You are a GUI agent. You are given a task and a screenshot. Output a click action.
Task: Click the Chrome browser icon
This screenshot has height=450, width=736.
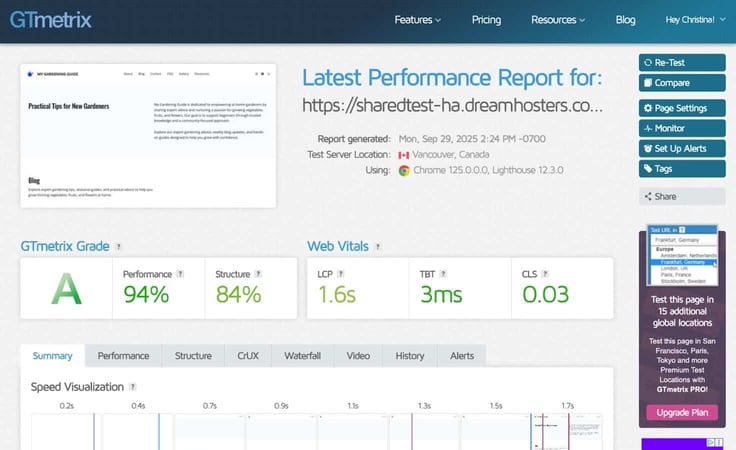point(404,170)
